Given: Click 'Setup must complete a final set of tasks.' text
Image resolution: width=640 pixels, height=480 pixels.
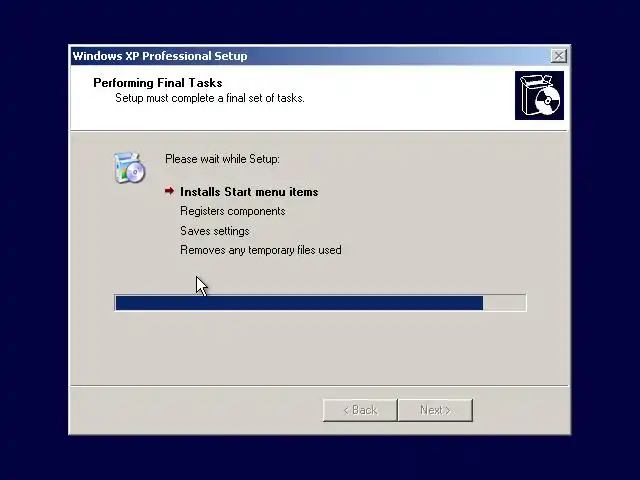Looking at the screenshot, I should point(210,98).
